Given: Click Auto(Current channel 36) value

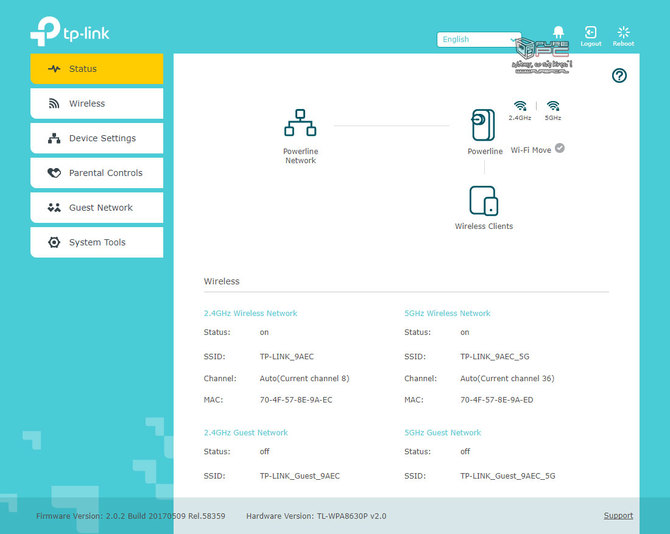Looking at the screenshot, I should tap(507, 378).
